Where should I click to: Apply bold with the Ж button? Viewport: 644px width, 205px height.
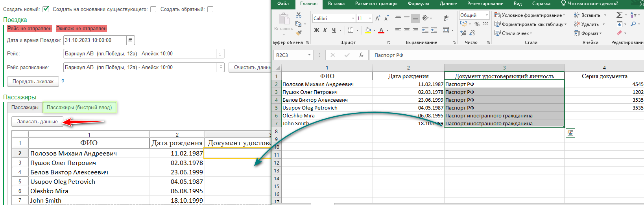(x=317, y=30)
